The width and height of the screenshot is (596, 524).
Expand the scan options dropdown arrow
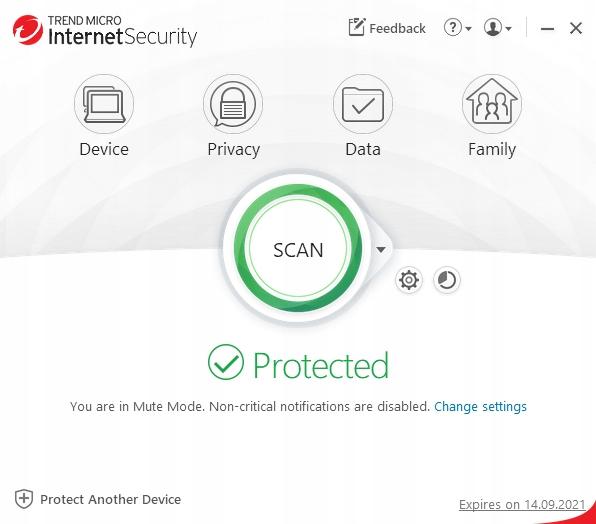pos(380,250)
